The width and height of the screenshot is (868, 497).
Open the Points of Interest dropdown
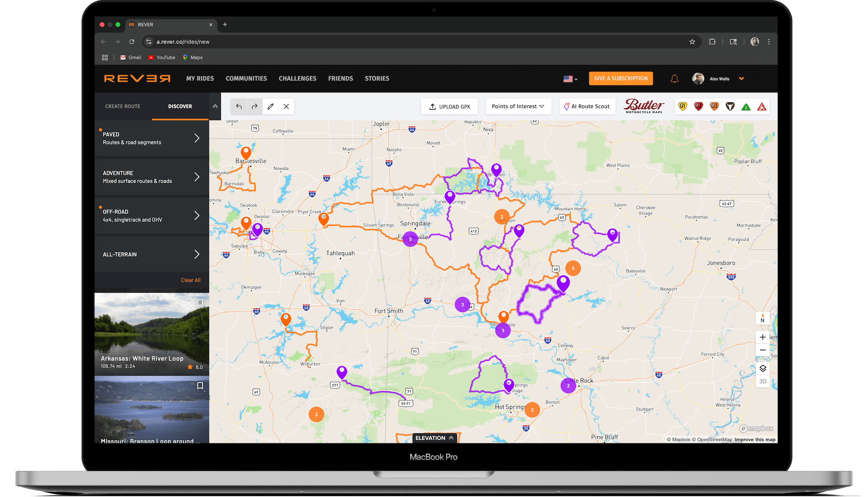(518, 106)
